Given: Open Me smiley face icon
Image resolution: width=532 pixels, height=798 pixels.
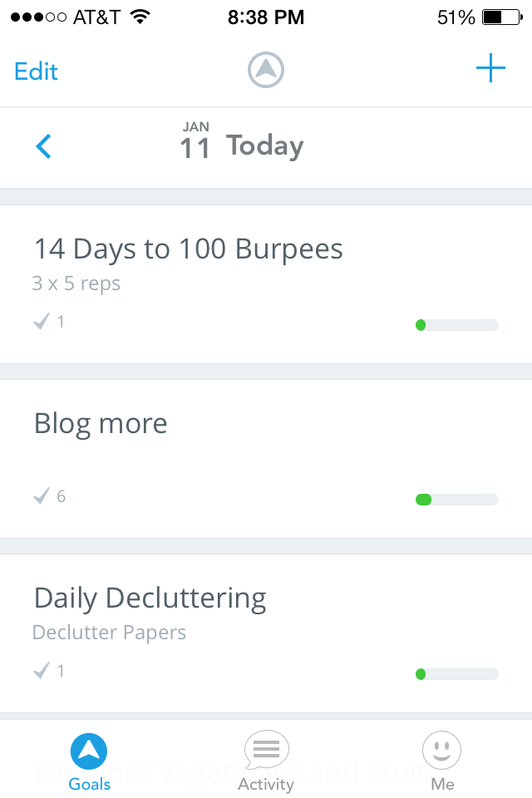Looking at the screenshot, I should click(x=442, y=751).
